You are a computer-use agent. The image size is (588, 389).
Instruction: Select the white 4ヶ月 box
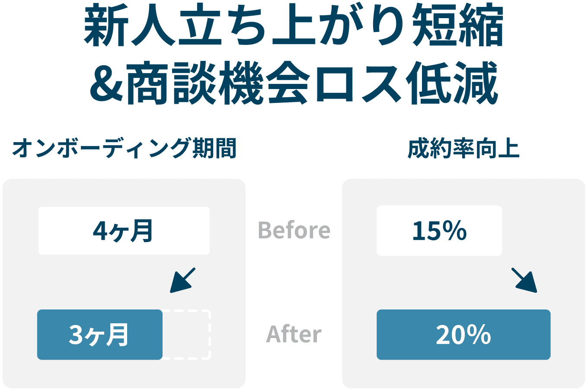[x=124, y=231]
